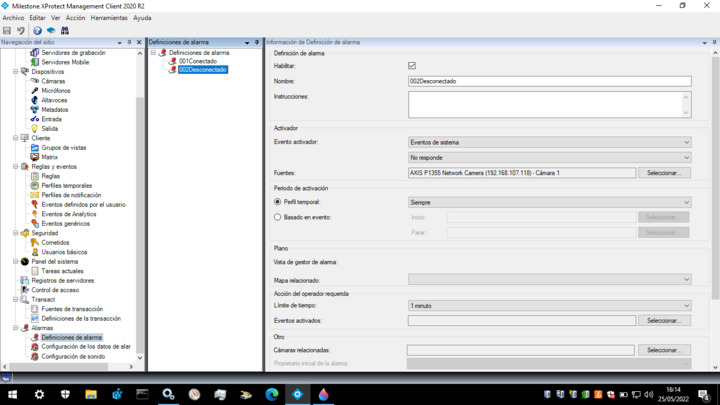720x405 pixels.
Task: Toggle the Habilitar checkbox
Action: click(412, 66)
